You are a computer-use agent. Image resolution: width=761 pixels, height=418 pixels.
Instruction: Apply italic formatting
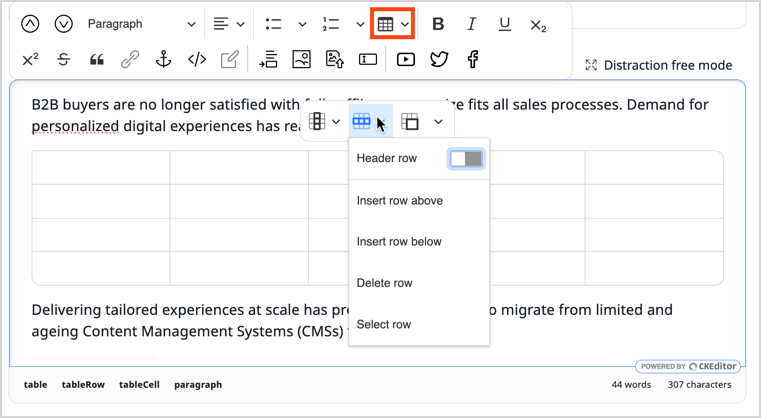(471, 24)
